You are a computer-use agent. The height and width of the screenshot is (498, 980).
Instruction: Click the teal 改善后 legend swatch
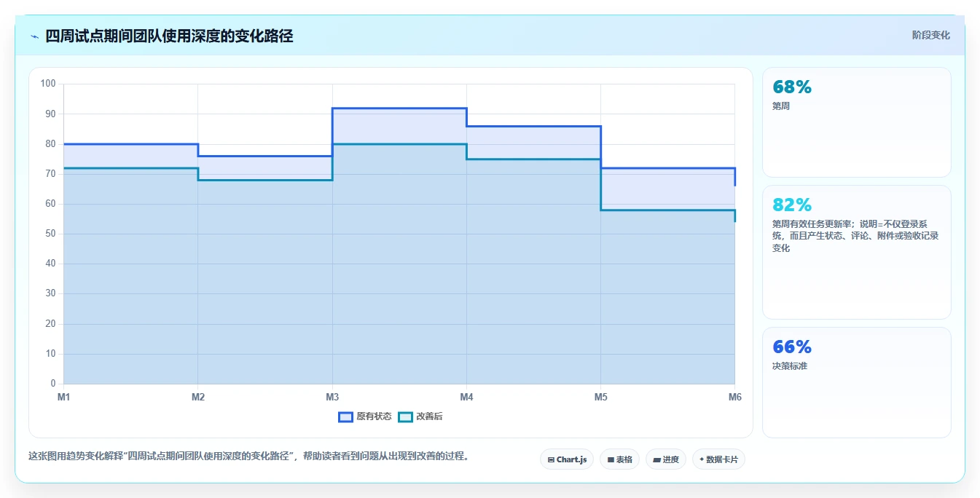pyautogui.click(x=406, y=416)
